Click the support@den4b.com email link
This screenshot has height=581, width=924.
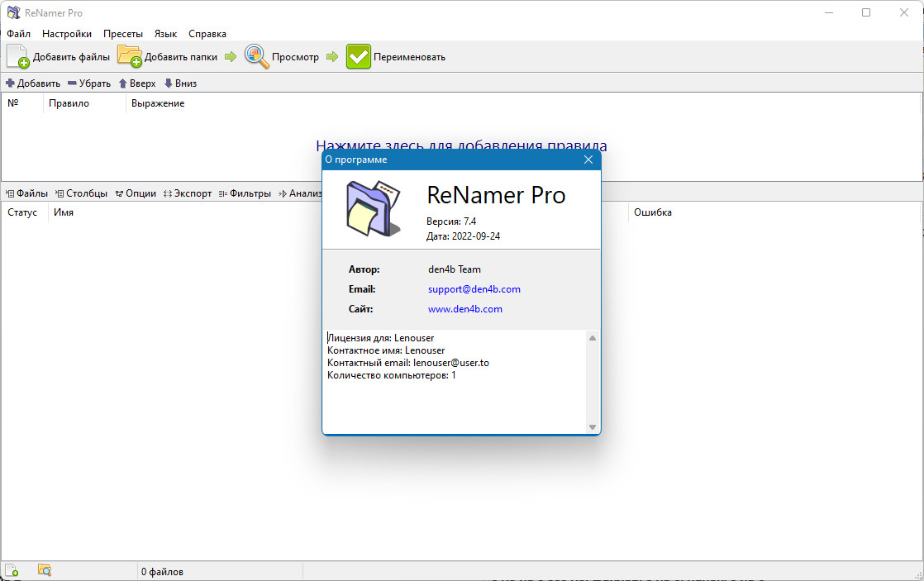tap(474, 289)
